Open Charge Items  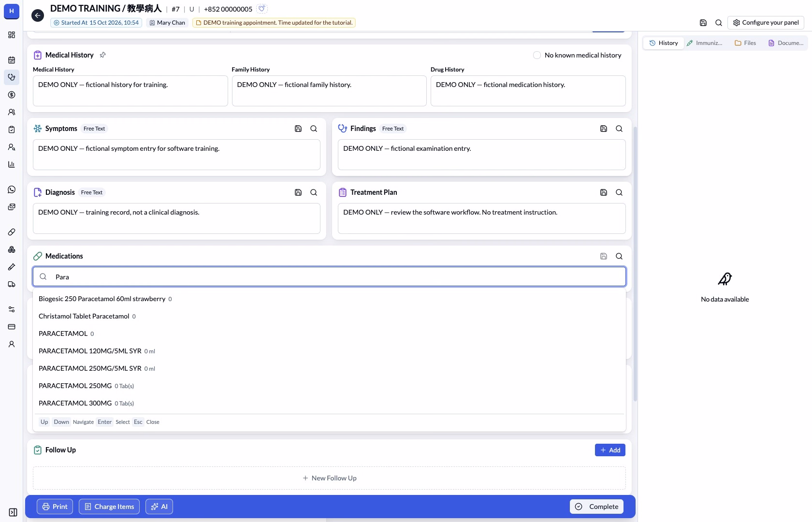pos(109,507)
